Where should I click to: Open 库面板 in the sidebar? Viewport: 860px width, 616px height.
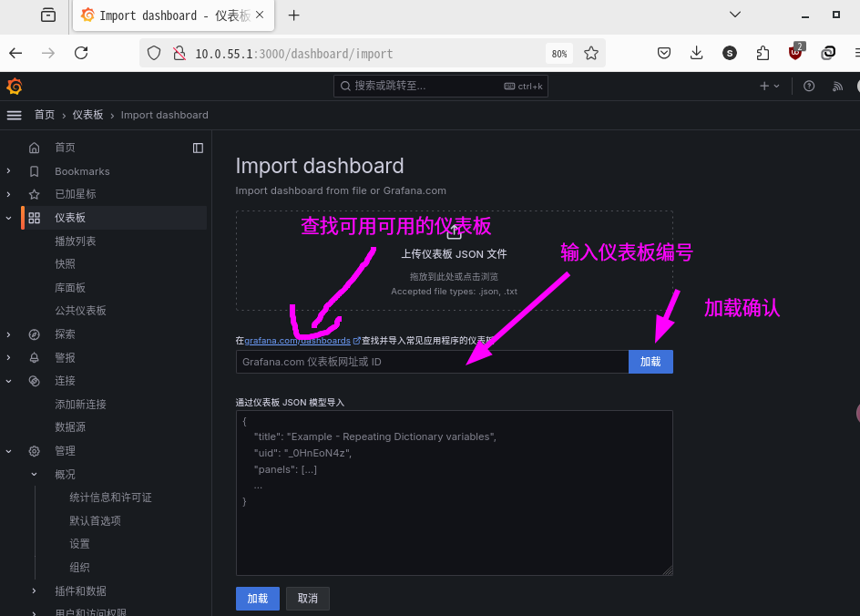click(x=70, y=287)
